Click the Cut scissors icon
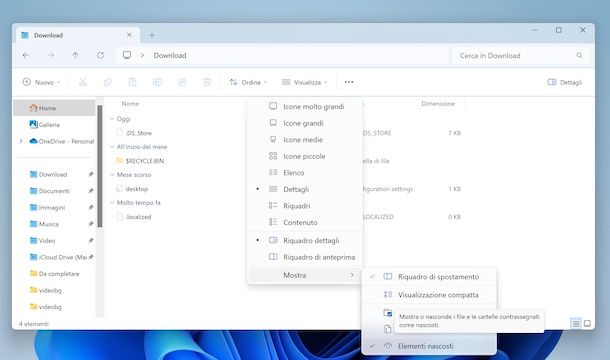The image size is (610, 360). (82, 82)
